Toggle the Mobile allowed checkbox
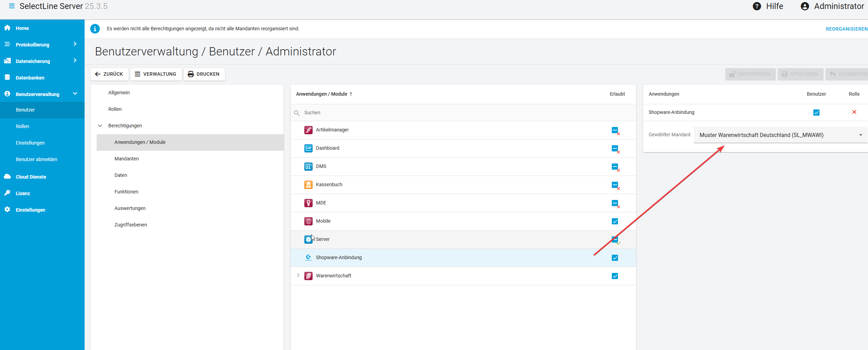This screenshot has height=350, width=868. tap(615, 221)
